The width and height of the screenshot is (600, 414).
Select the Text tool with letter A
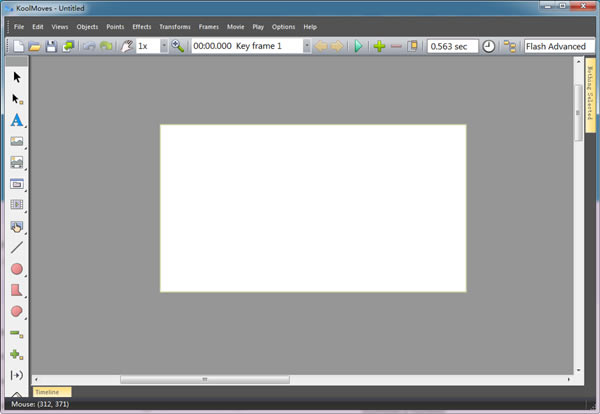pos(16,120)
